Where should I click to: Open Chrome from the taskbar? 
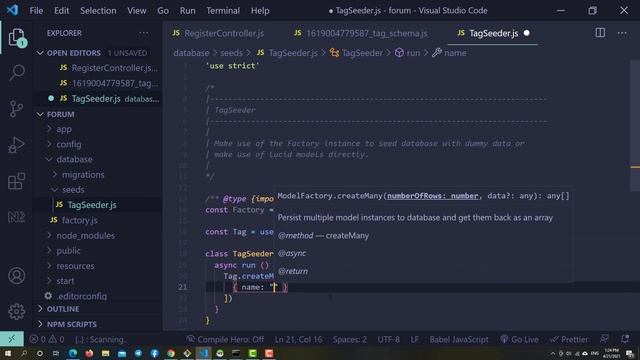point(171,353)
